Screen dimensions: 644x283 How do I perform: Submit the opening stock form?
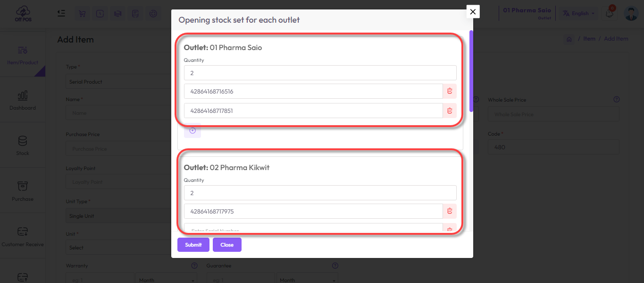click(193, 245)
